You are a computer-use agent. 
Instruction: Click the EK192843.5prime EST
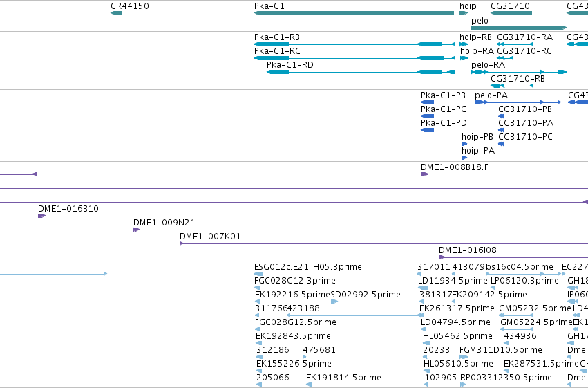258,343
